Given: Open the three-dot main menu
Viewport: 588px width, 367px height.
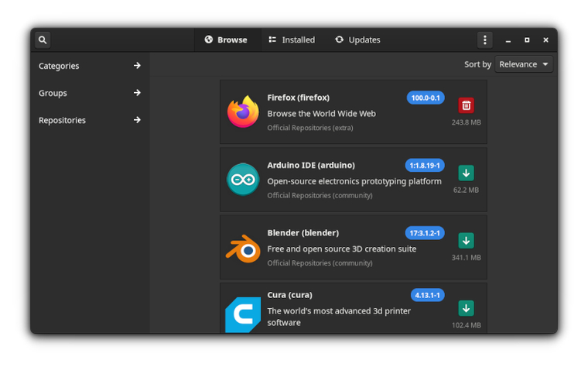Looking at the screenshot, I should click(x=485, y=39).
